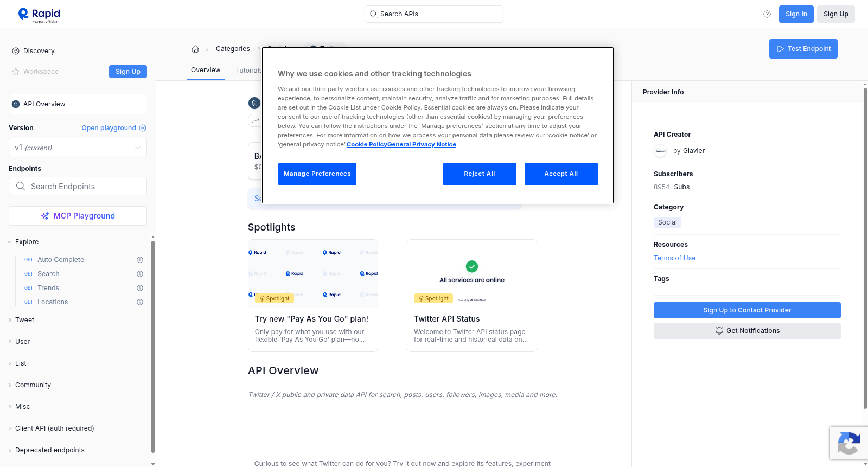Click the Provider Info panel scrollbar
The height and width of the screenshot is (467, 868).
(865, 248)
